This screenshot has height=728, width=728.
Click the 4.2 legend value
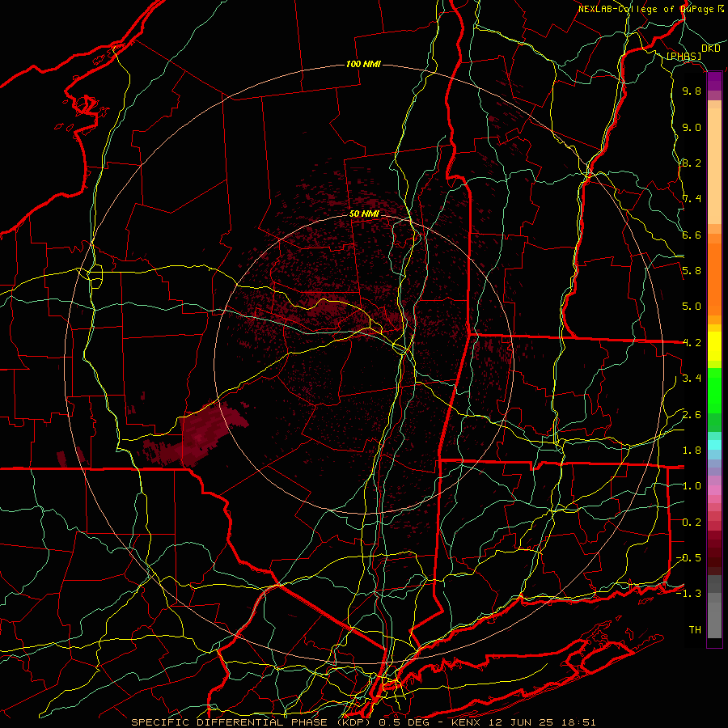tap(692, 343)
